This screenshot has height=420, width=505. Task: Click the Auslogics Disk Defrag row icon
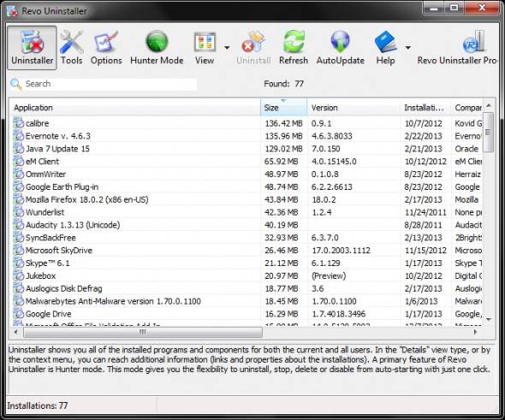tap(19, 288)
